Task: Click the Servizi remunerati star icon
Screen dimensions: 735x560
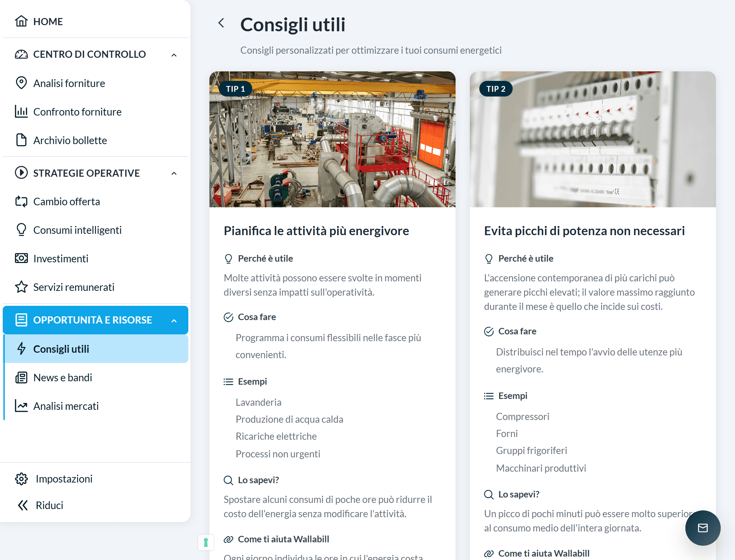Action: point(21,287)
